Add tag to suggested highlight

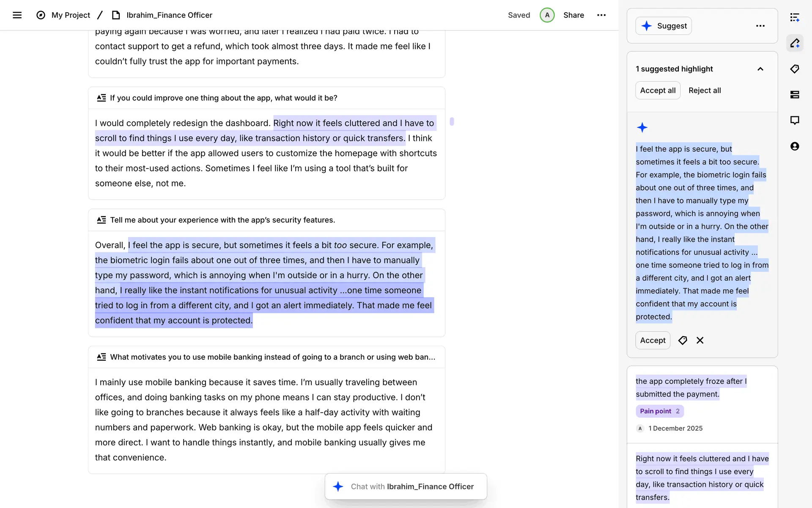coord(683,340)
